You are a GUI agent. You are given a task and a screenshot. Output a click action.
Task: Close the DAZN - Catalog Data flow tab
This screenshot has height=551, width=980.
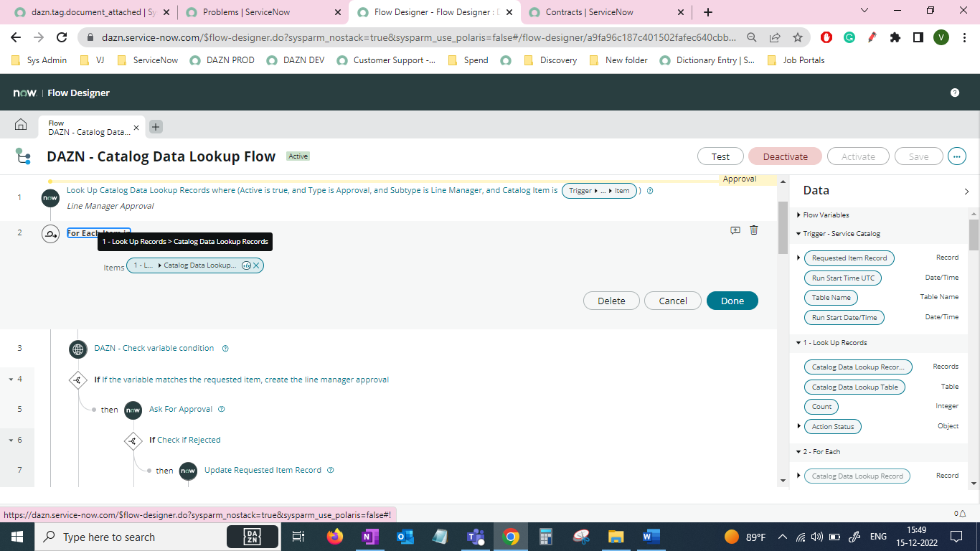point(137,128)
